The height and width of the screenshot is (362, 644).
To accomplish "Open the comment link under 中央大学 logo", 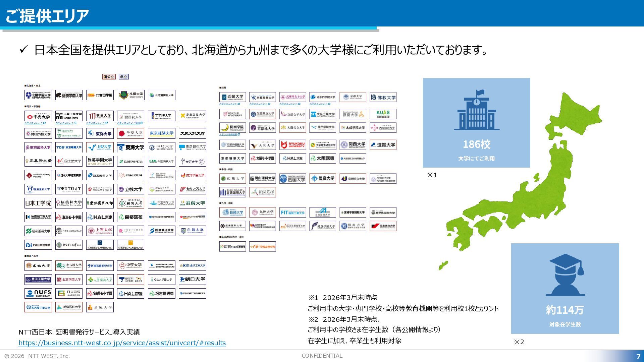I will (x=35, y=123).
